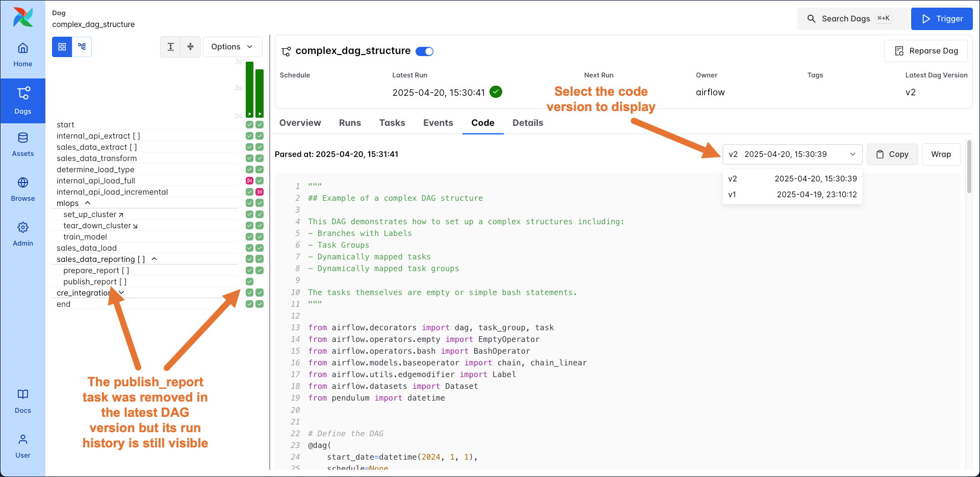Click the expand row height icon

(x=170, y=46)
